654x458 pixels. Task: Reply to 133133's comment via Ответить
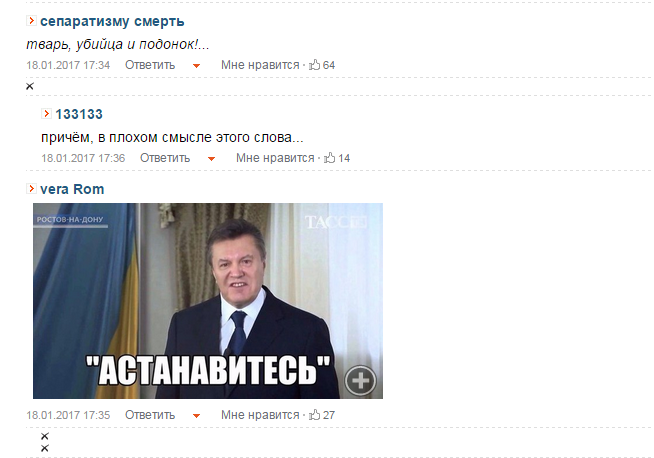(x=165, y=158)
